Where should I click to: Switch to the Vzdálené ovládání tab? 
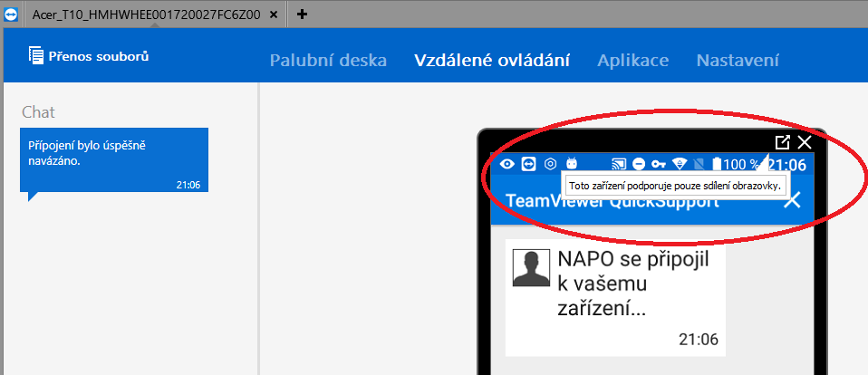coord(491,61)
